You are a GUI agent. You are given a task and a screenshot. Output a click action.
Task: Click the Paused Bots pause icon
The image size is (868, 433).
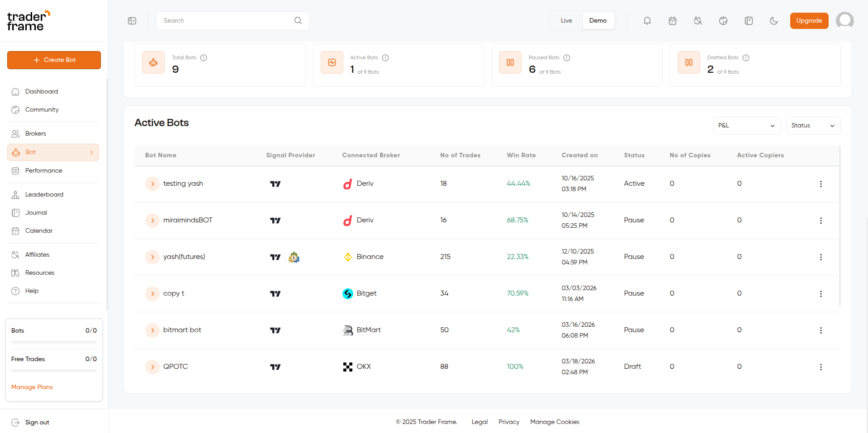pos(510,62)
